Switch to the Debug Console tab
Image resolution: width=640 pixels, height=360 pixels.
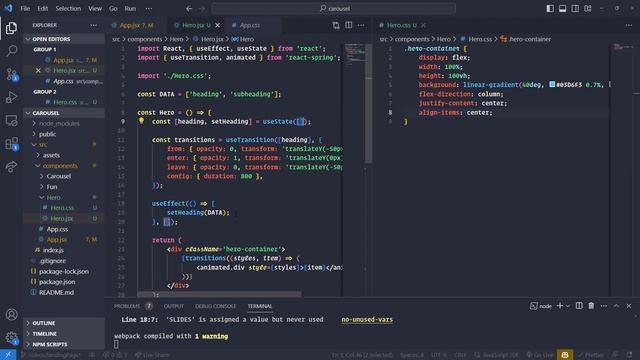(216, 306)
